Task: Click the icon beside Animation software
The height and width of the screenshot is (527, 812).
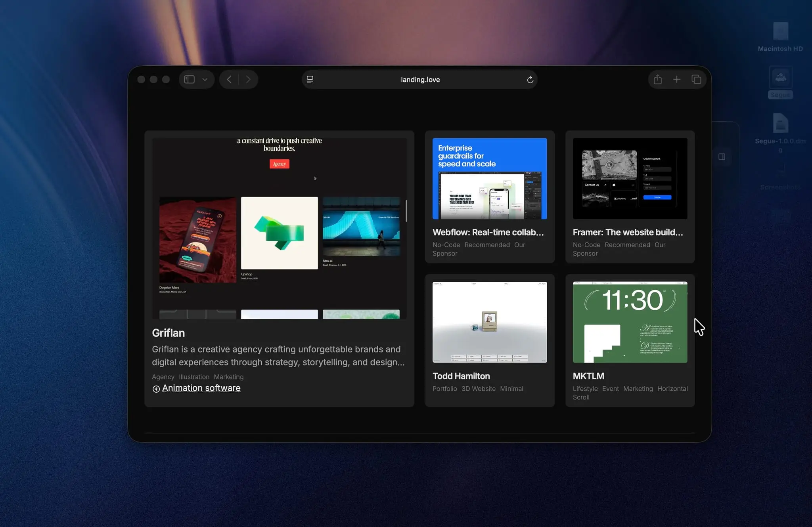Action: click(x=156, y=389)
